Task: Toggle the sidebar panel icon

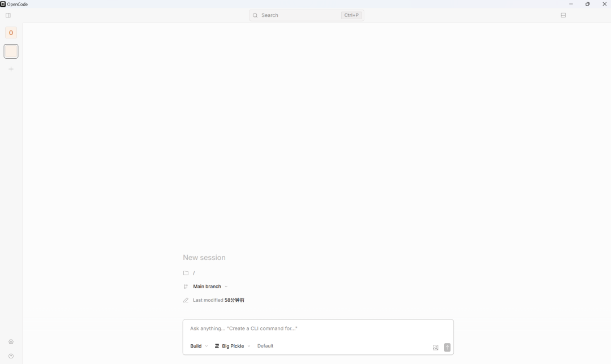Action: coord(8,15)
